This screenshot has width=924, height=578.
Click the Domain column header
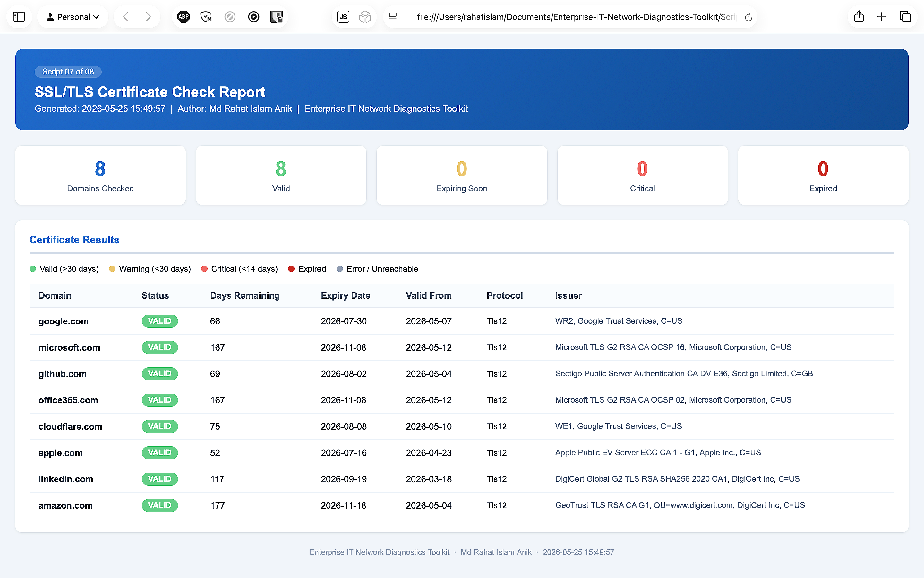[x=55, y=296]
